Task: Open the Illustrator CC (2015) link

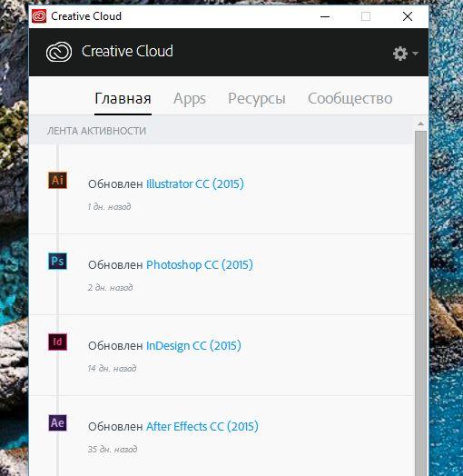Action: coord(195,183)
